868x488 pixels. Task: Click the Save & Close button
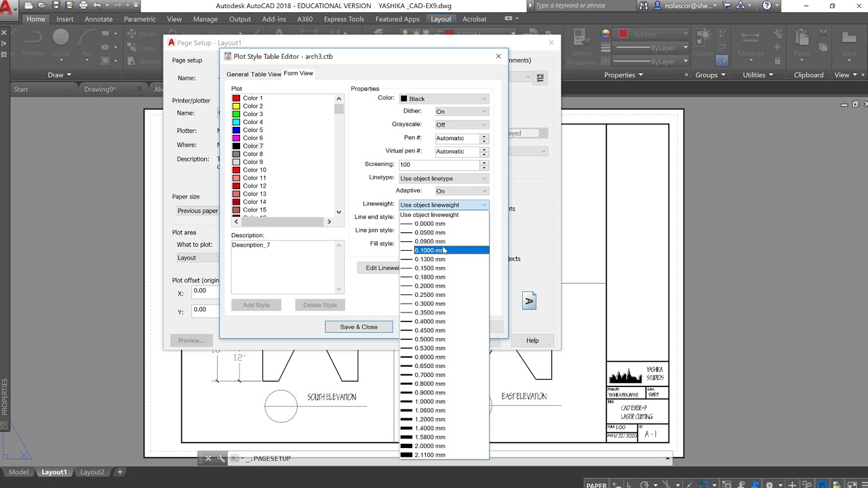coord(359,327)
